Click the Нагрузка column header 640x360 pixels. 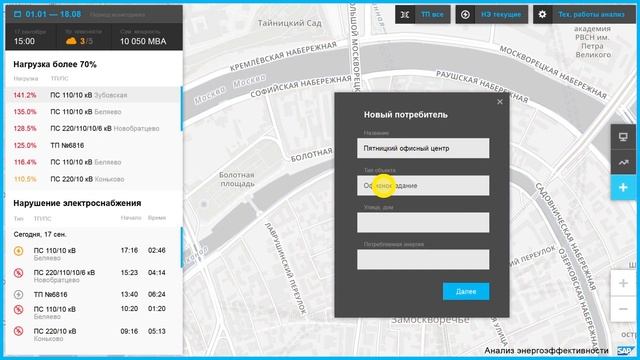[26, 78]
